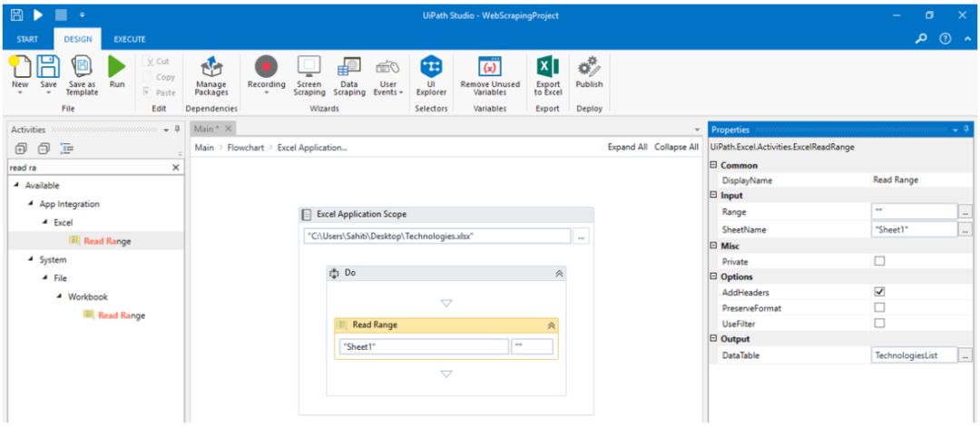This screenshot has height=426, width=980.
Task: Run the workflow with green Run button
Action: click(117, 72)
